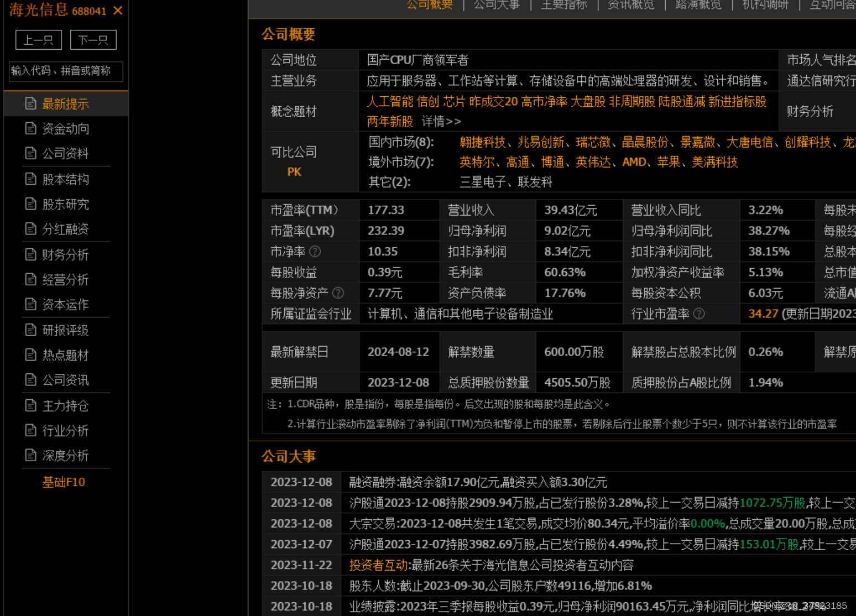Switch to 公司概要 tab

(430, 4)
